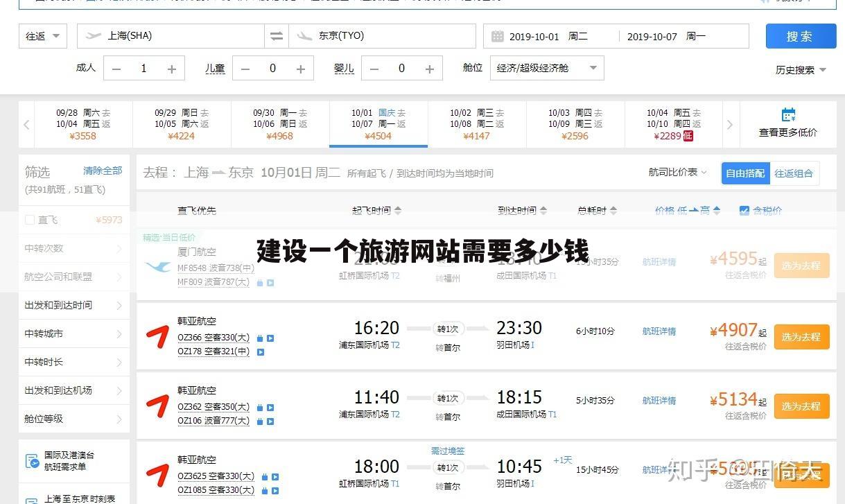Click video icon next to OZ3625 空客330
Screen dimensions: 845x504
[275, 477]
